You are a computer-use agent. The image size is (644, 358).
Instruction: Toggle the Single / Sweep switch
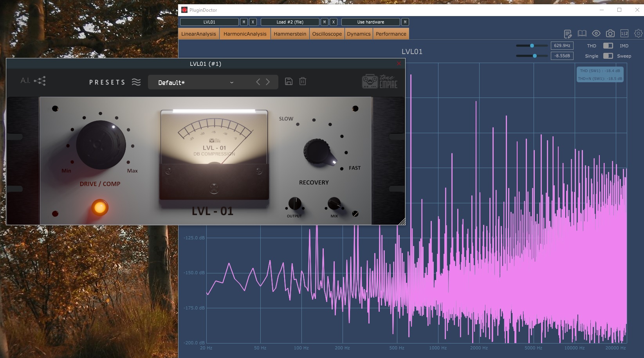(x=608, y=56)
